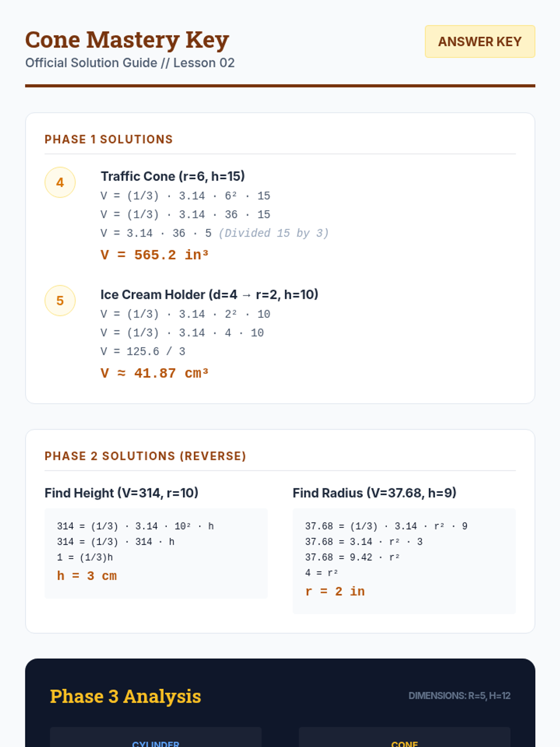Select the Official Solution Guide subtitle
The width and height of the screenshot is (560, 747).
pyautogui.click(x=130, y=63)
